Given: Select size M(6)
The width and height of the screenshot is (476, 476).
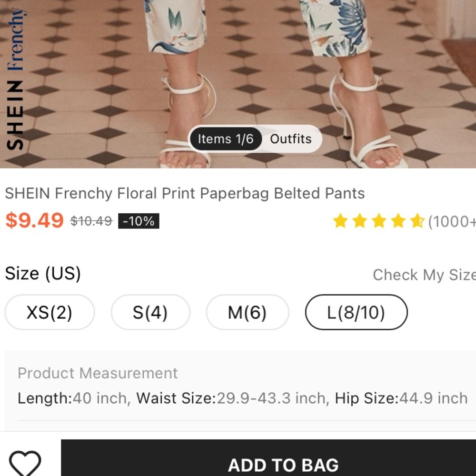Looking at the screenshot, I should coord(247,312).
